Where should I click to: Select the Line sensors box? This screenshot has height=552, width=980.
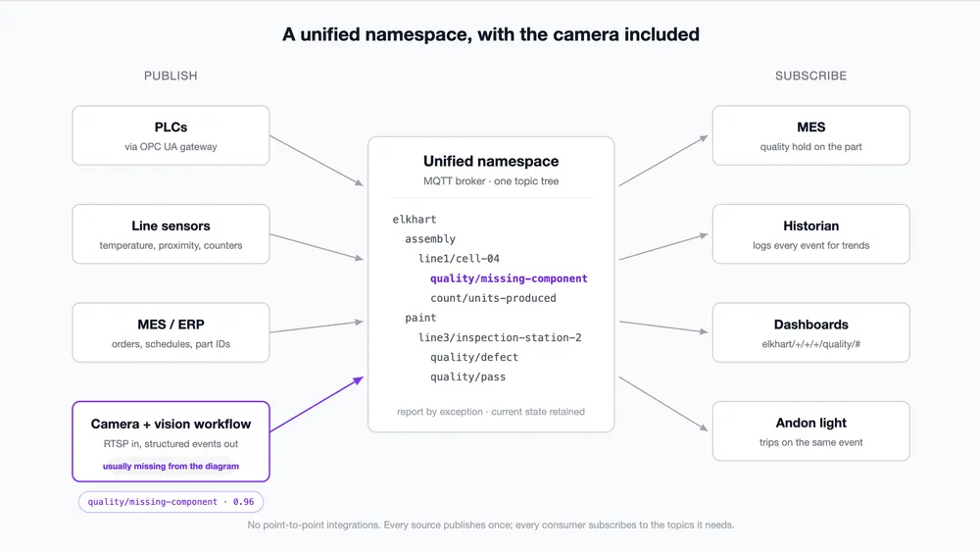(x=171, y=233)
